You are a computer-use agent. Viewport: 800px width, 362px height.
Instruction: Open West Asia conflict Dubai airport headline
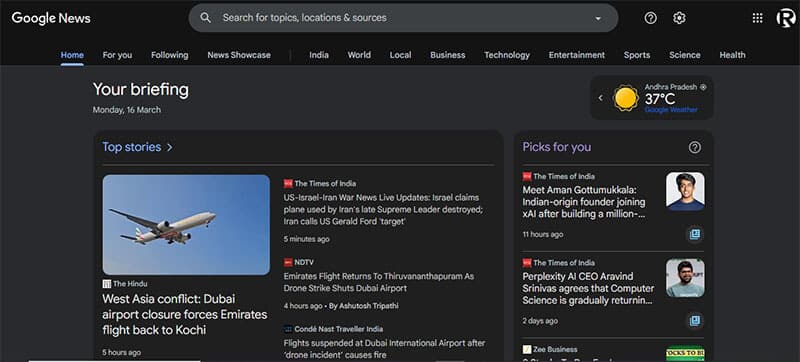coord(185,314)
